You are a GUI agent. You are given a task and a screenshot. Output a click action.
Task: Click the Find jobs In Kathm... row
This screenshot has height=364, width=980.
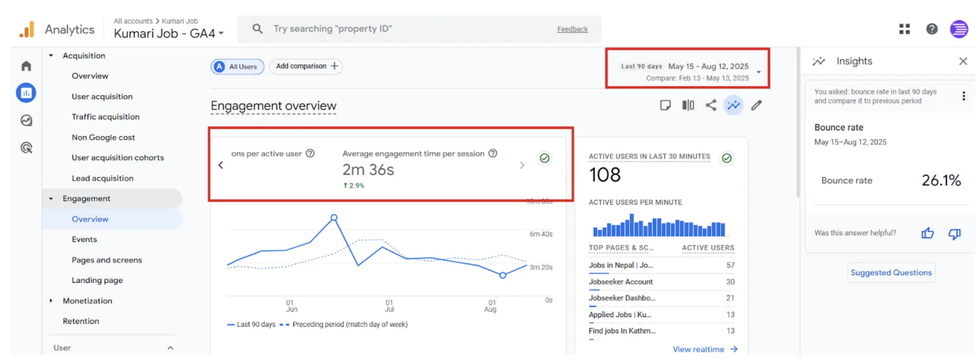pos(661,331)
